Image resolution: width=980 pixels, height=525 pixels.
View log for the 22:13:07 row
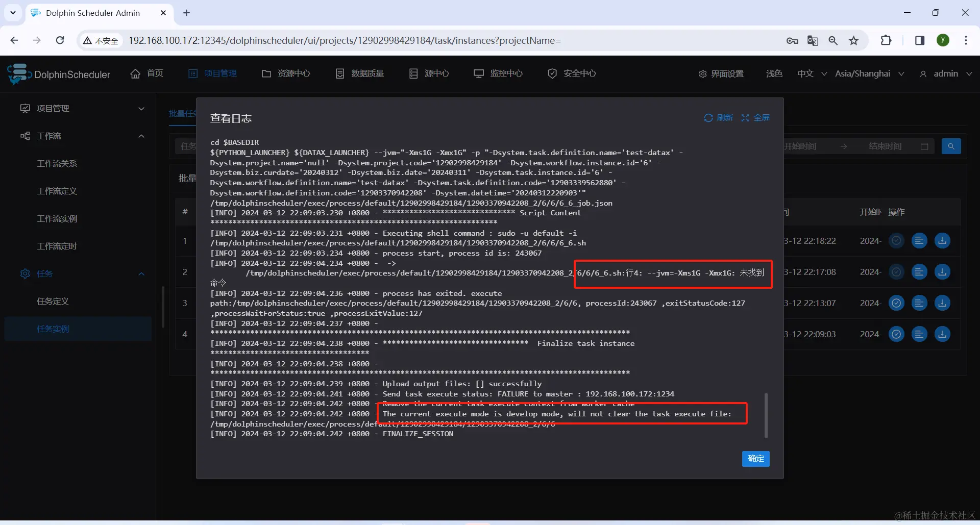point(919,303)
